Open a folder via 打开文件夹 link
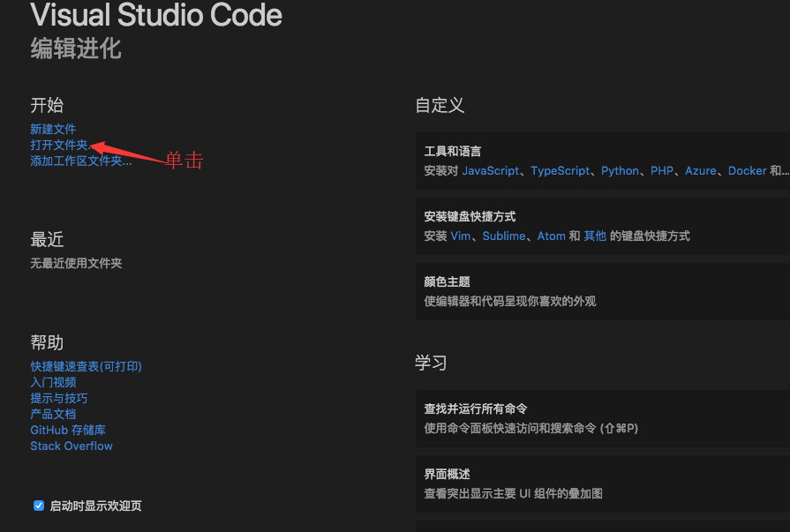 [58, 145]
